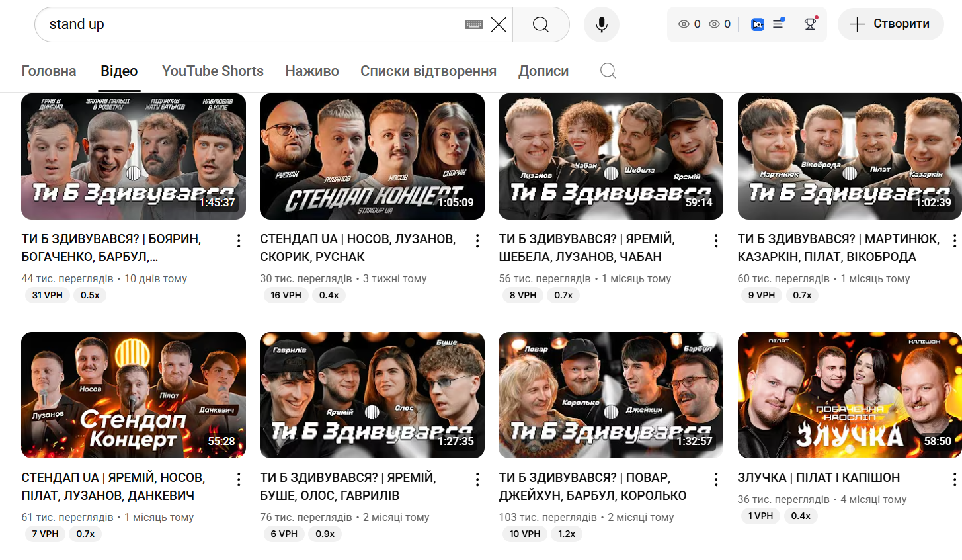Click the '8 VPH' badge

[523, 295]
